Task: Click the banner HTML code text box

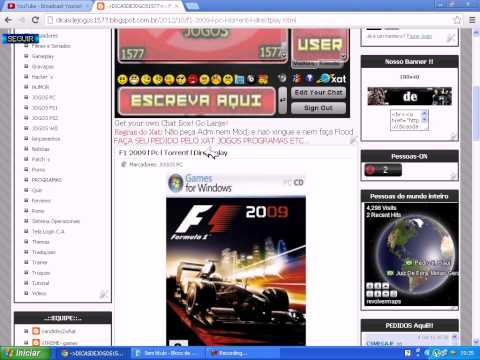Action: (x=409, y=120)
